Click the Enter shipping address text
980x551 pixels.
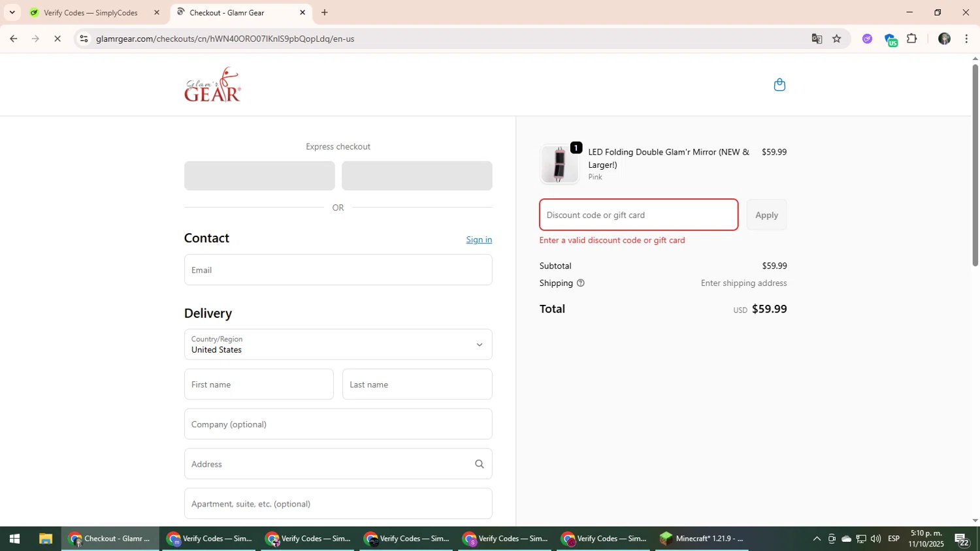[743, 283]
